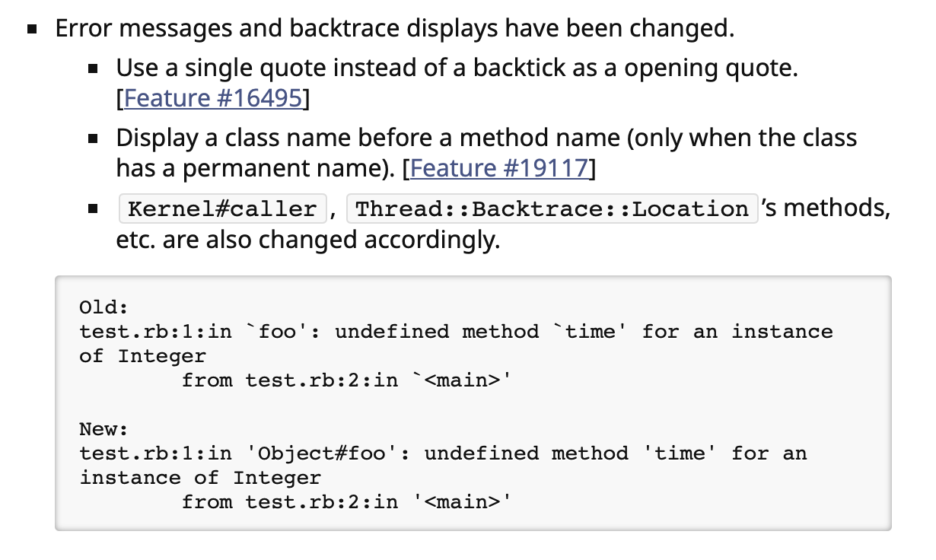Click the "New:" label in code block
Screen dimensions: 936x560
coord(104,429)
